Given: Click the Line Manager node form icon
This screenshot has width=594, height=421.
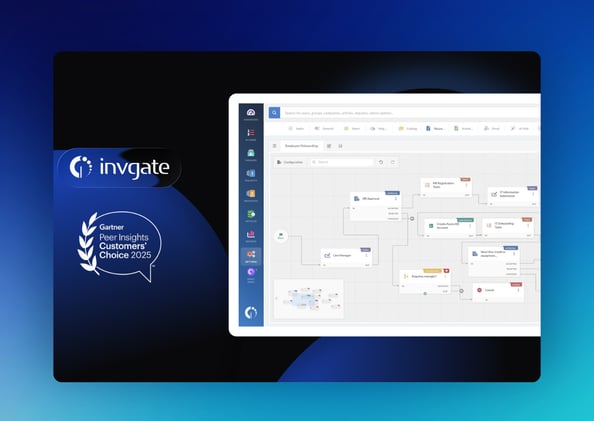Looking at the screenshot, I should [327, 255].
